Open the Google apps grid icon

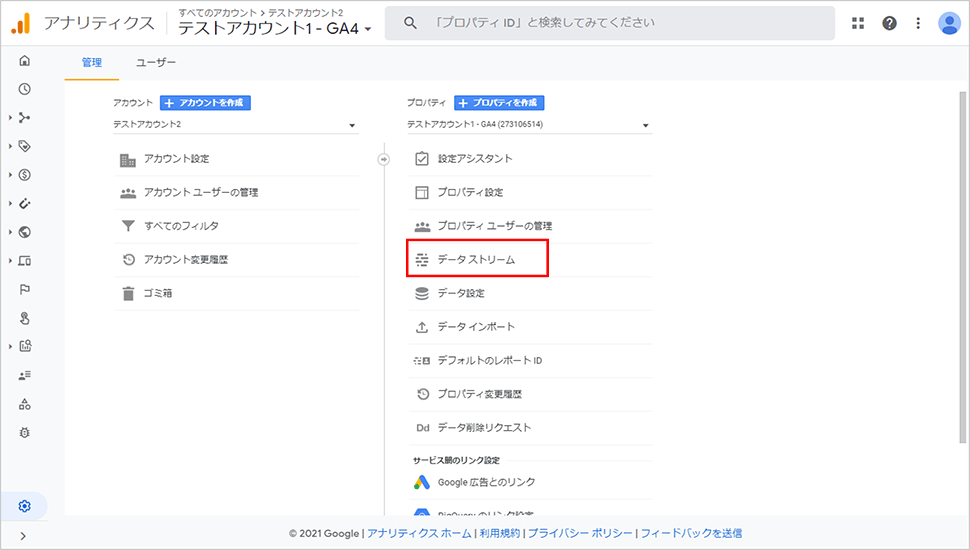(x=858, y=23)
